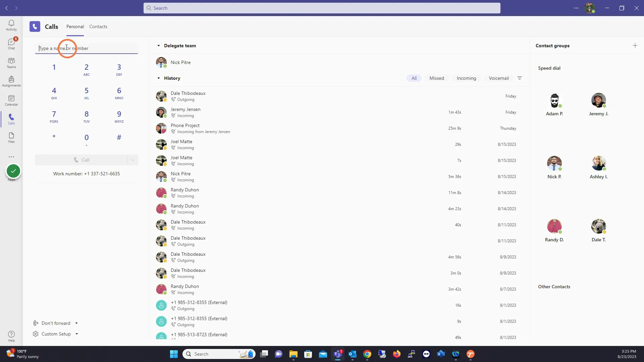
Task: Filter history by Missed calls
Action: coord(437,78)
